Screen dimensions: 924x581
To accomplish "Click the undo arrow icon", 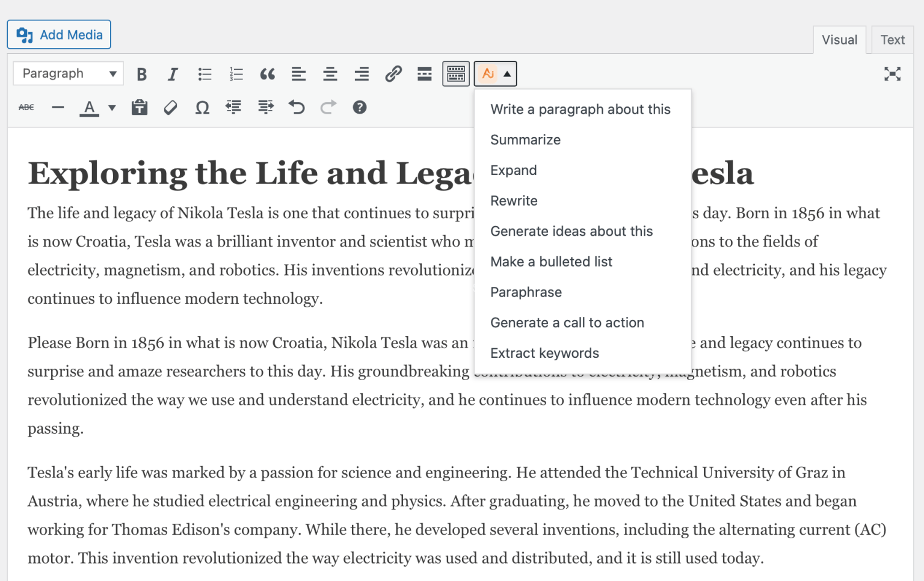I will [x=297, y=108].
